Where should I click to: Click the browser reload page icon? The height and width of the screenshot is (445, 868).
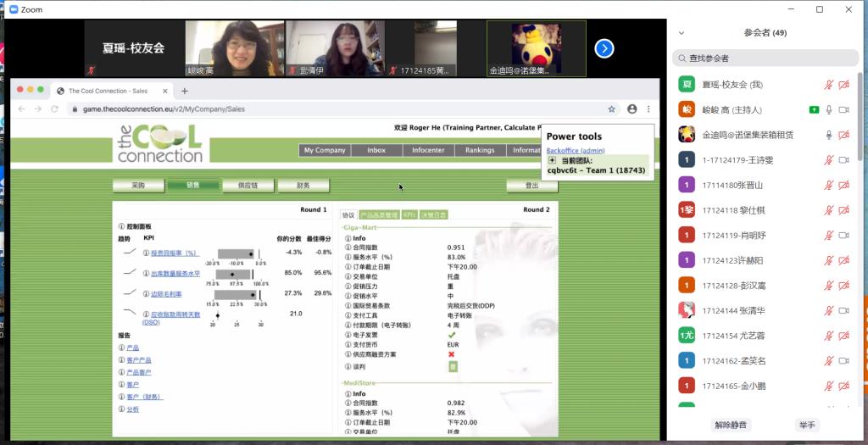(x=54, y=109)
